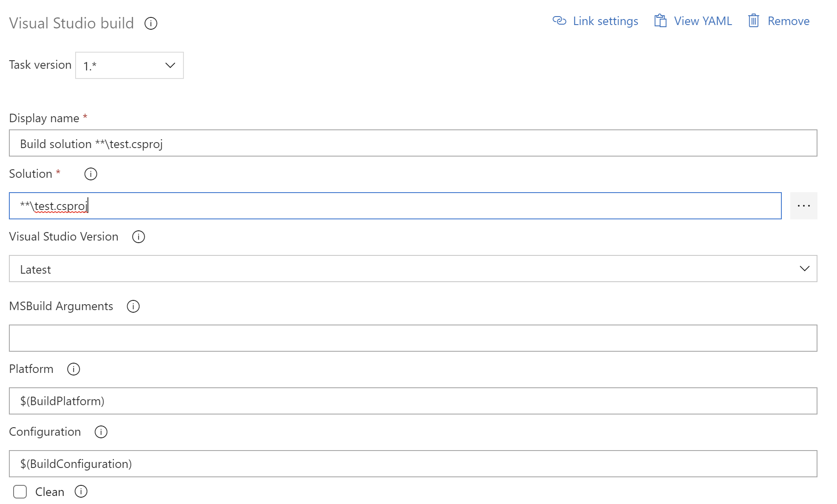Viewport: 837px width, 504px height.
Task: Open info tooltip for Visual Studio Version
Action: [138, 237]
